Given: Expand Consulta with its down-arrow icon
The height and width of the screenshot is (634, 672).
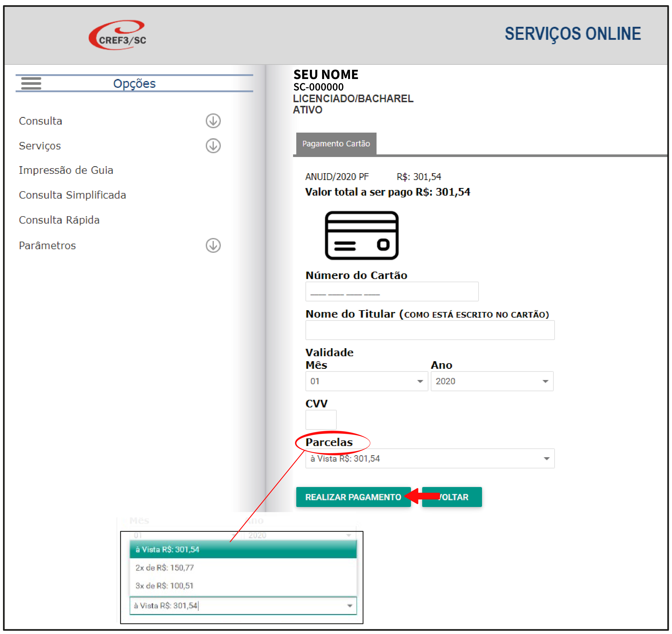Looking at the screenshot, I should pos(213,121).
